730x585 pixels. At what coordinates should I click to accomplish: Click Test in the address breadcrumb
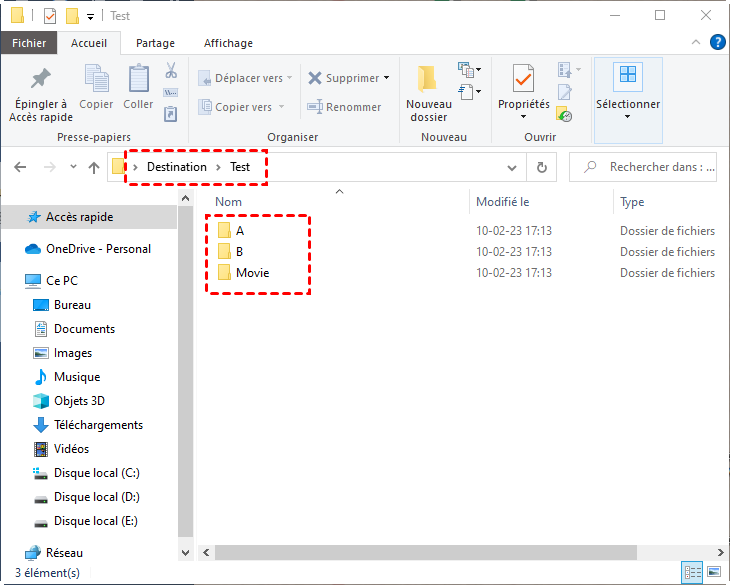240,167
